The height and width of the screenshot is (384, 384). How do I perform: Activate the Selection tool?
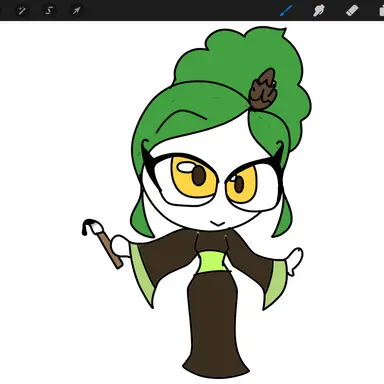(49, 10)
